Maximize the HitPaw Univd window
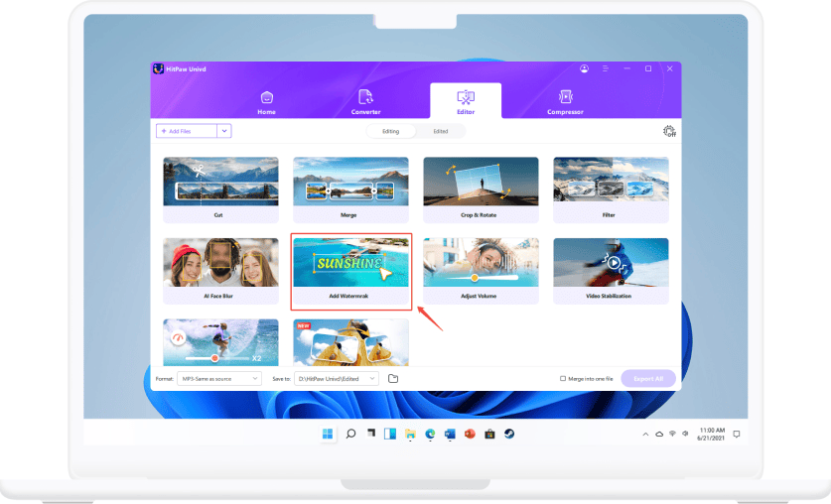The width and height of the screenshot is (831, 504). click(648, 68)
